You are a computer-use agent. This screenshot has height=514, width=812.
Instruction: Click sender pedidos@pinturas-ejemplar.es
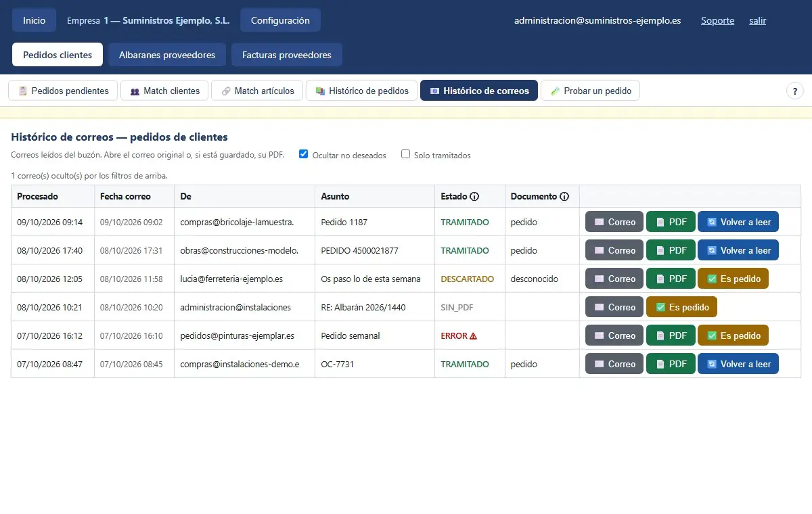pyautogui.click(x=237, y=335)
